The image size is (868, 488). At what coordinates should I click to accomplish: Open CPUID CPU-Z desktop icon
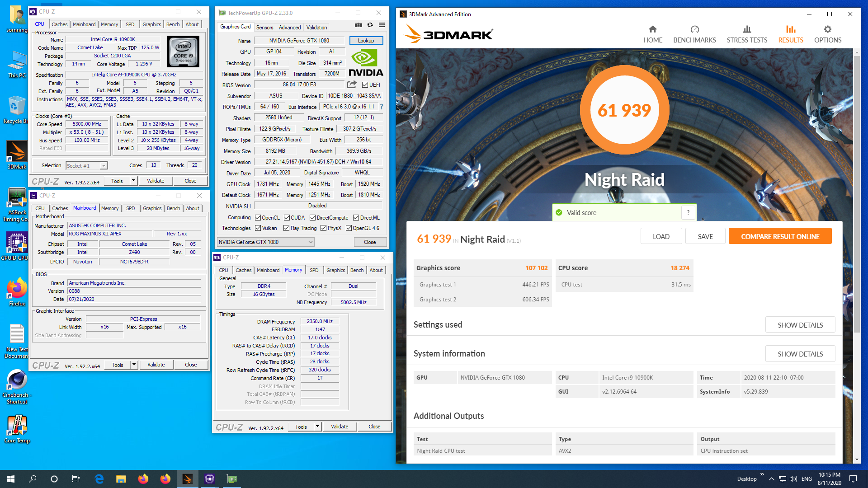pos(17,246)
